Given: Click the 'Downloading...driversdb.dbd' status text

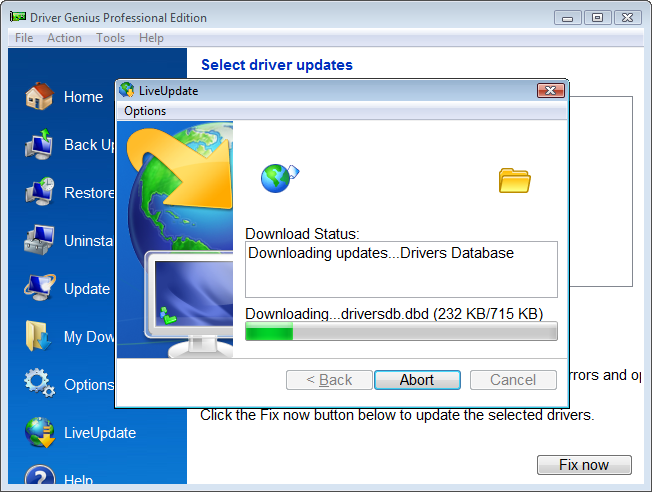Looking at the screenshot, I should (x=394, y=314).
